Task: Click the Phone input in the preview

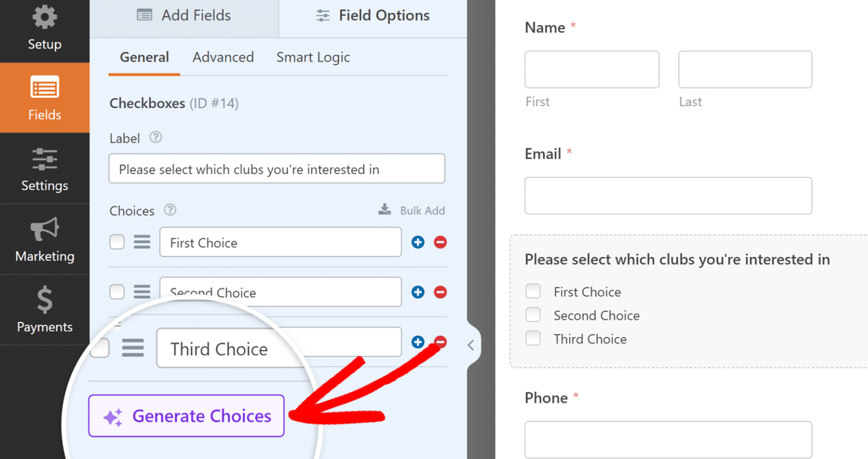Action: tap(668, 439)
